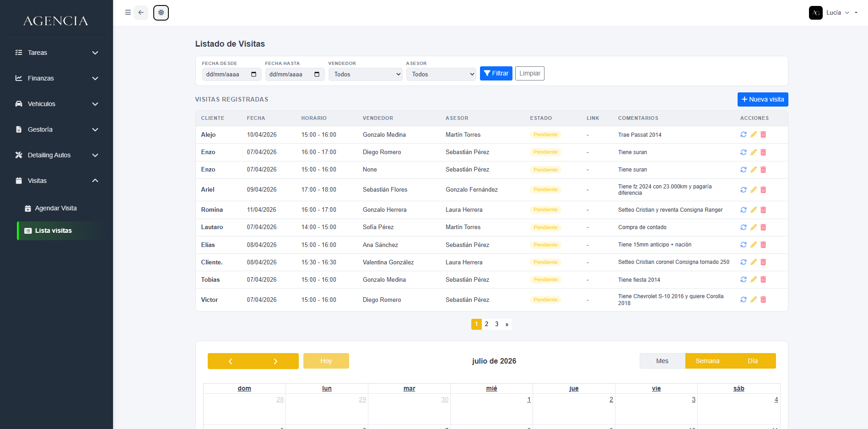The height and width of the screenshot is (429, 868).
Task: Click the hamburger menu icon
Action: pos(128,12)
